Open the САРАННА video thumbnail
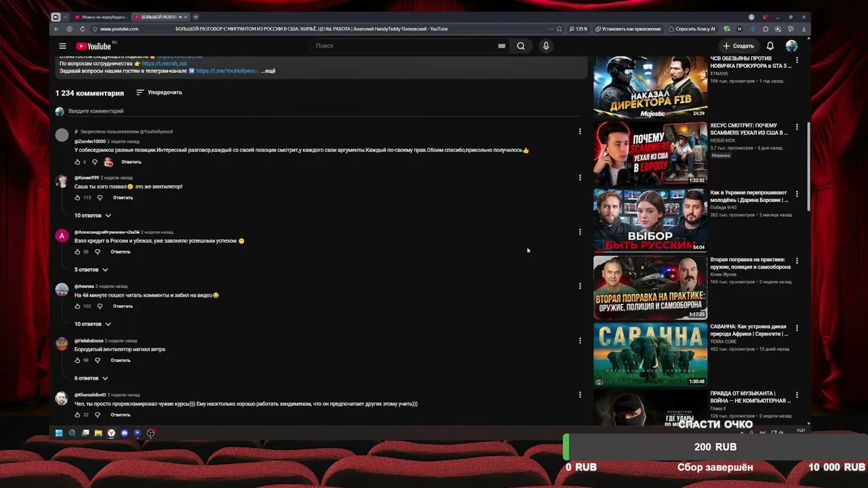The height and width of the screenshot is (488, 868). [650, 354]
